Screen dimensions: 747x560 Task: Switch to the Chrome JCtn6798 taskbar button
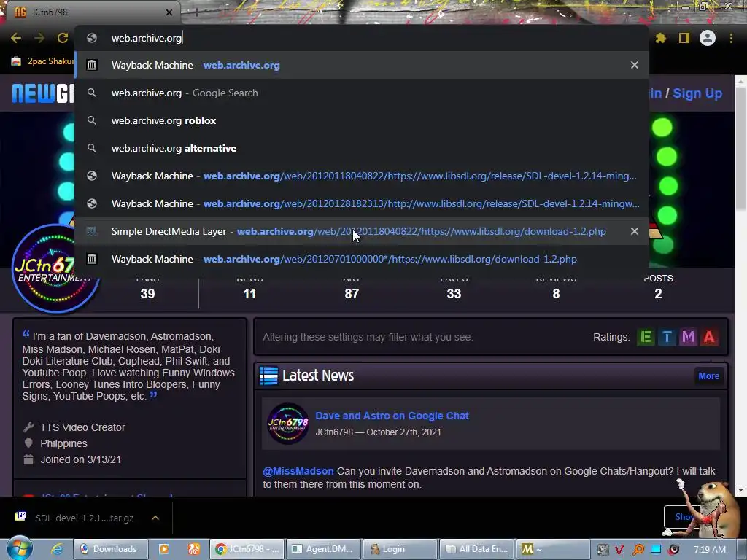[x=247, y=550]
